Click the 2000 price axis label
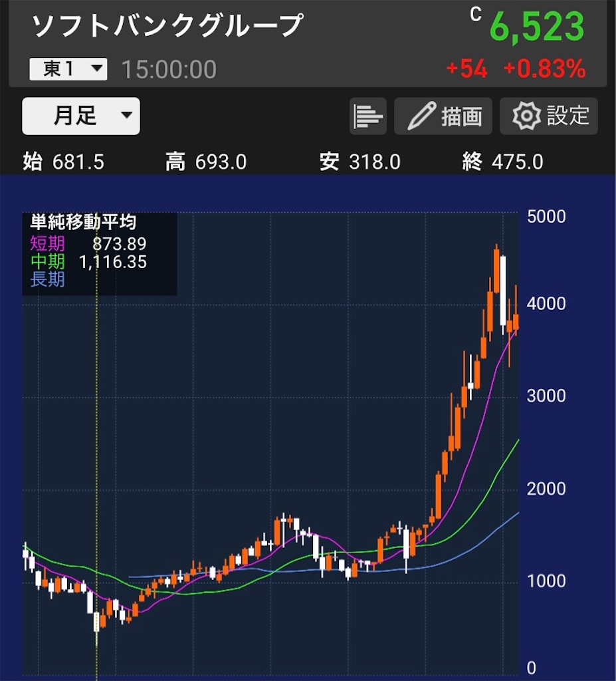The width and height of the screenshot is (616, 681). [x=546, y=489]
